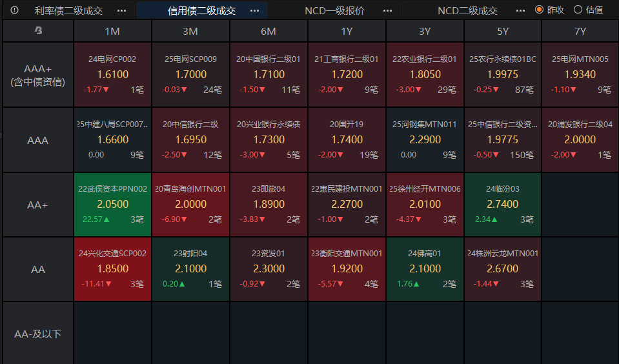619x364 pixels.
Task: Open the 24株洲云龙MTN001 cell
Action: click(x=503, y=269)
